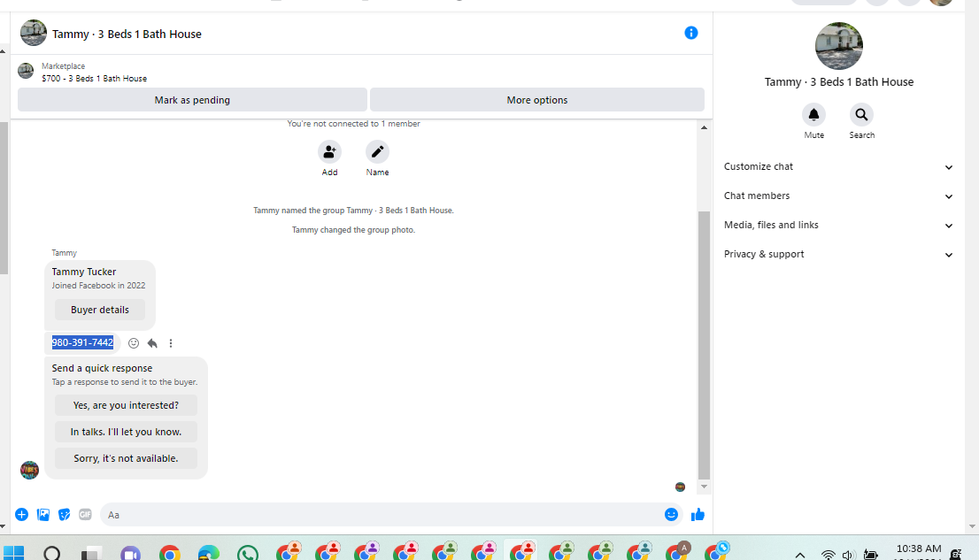The image size is (979, 560).
Task: Send a thumbs-up like
Action: pos(698,514)
